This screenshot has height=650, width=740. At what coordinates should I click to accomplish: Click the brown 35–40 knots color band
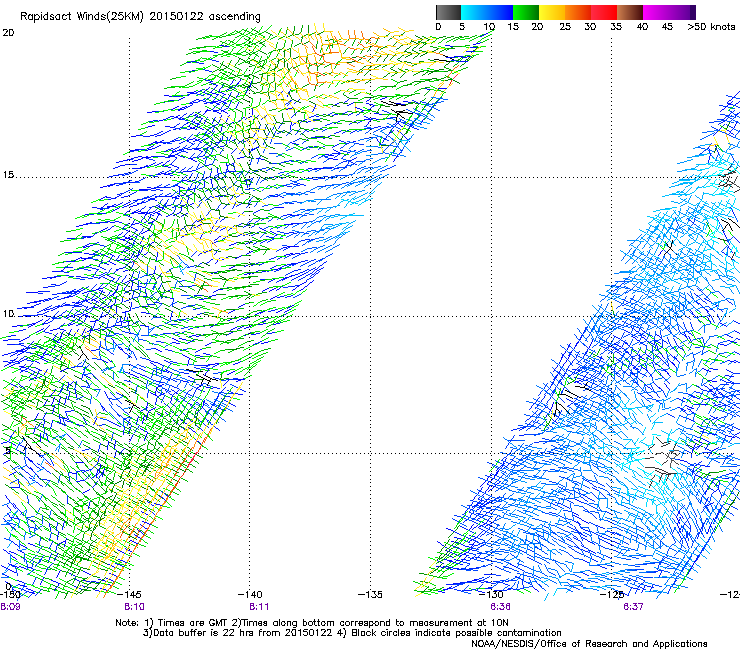630,12
